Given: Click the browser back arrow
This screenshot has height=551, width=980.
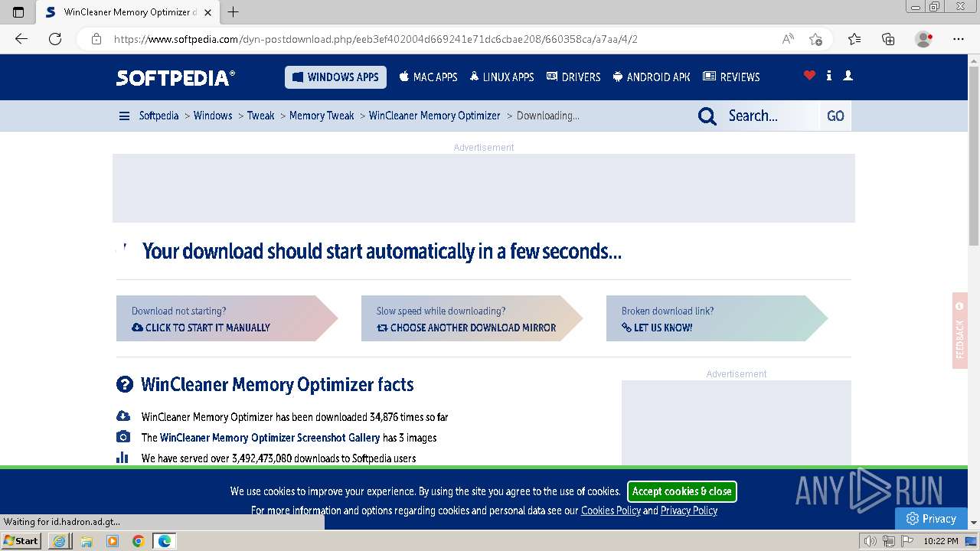Looking at the screenshot, I should coord(21,39).
